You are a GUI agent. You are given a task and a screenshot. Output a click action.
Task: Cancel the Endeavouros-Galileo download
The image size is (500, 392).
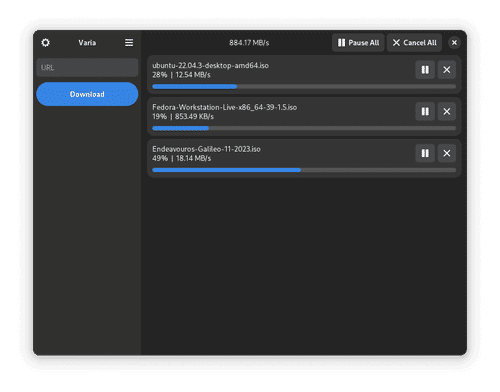click(447, 153)
